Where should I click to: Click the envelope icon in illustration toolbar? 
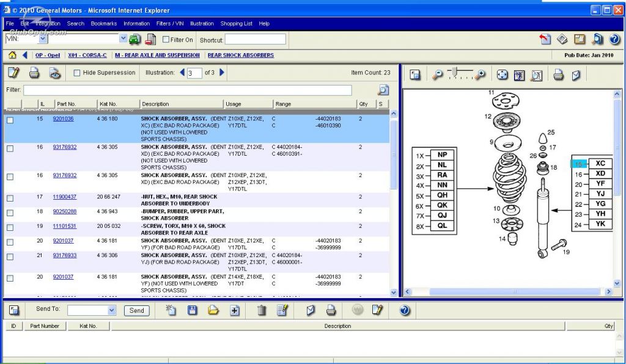(576, 75)
